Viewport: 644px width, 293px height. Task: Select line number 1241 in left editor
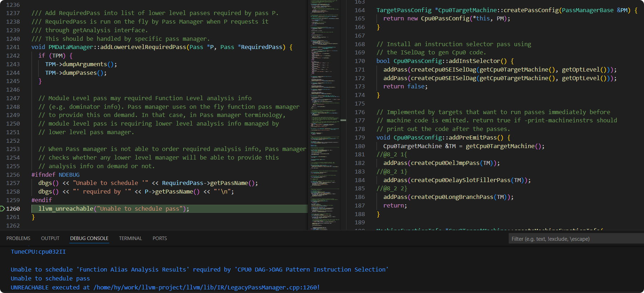[x=13, y=47]
